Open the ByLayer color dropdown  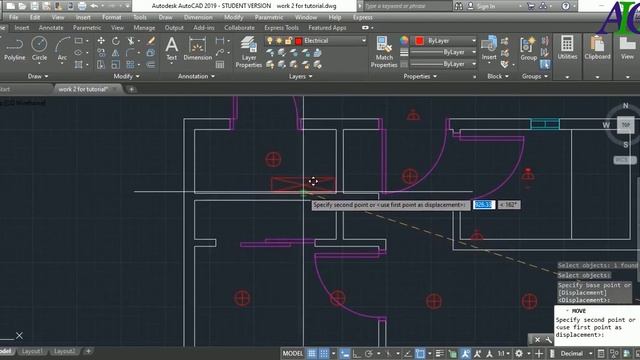tap(474, 41)
